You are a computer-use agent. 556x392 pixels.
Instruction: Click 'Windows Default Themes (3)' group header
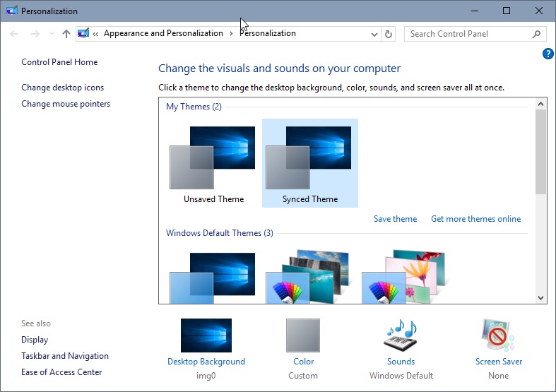pos(220,233)
